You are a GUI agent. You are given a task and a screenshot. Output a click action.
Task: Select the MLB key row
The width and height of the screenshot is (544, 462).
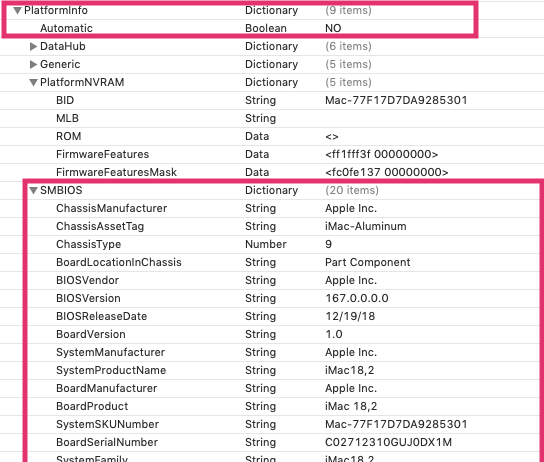coord(67,118)
